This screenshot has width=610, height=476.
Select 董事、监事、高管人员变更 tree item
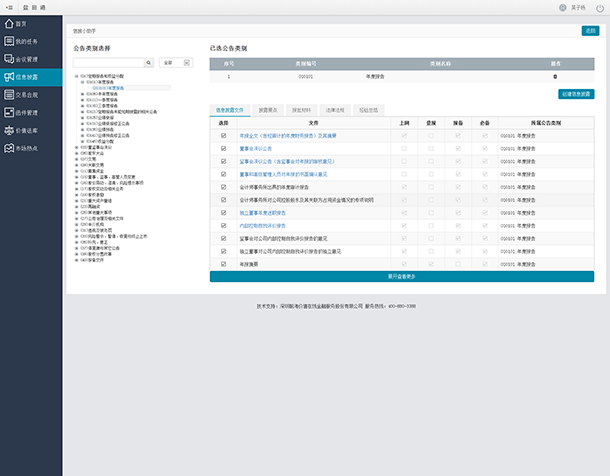click(108, 177)
